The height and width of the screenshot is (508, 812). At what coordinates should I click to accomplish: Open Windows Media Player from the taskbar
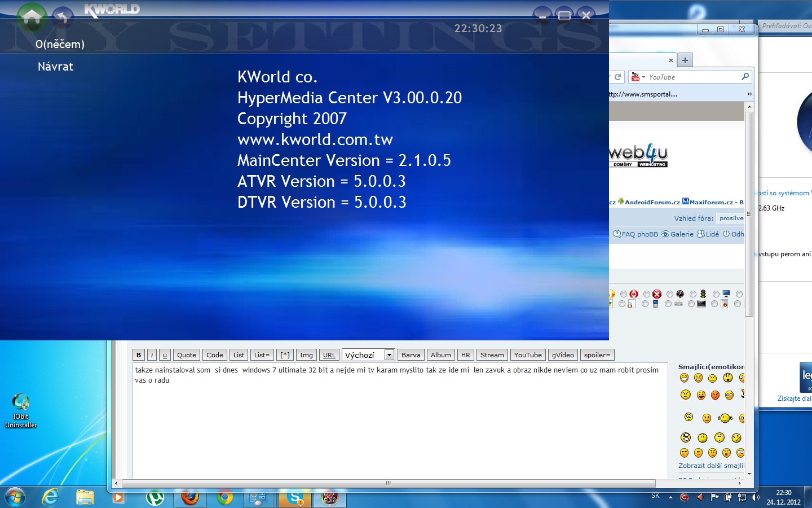click(x=119, y=497)
